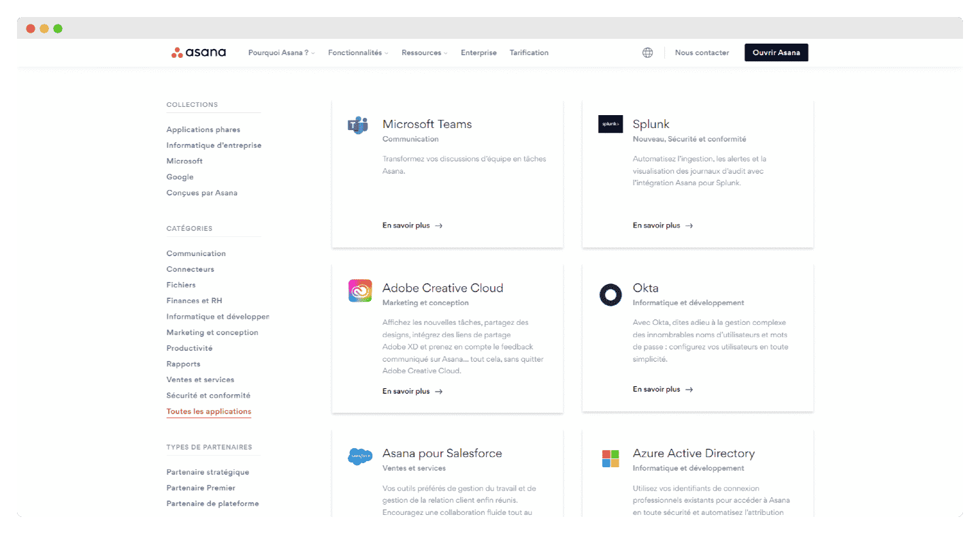The image size is (980, 534).
Task: Click the Ouvrir Asana button
Action: (x=777, y=52)
